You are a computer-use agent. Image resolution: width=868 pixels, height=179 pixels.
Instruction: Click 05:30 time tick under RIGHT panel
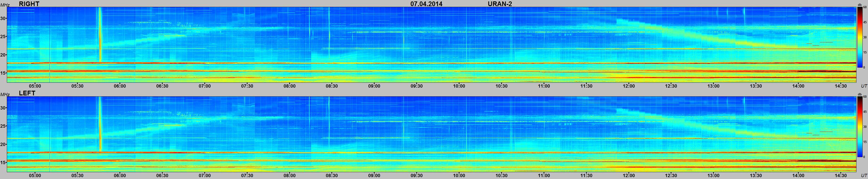78,86
